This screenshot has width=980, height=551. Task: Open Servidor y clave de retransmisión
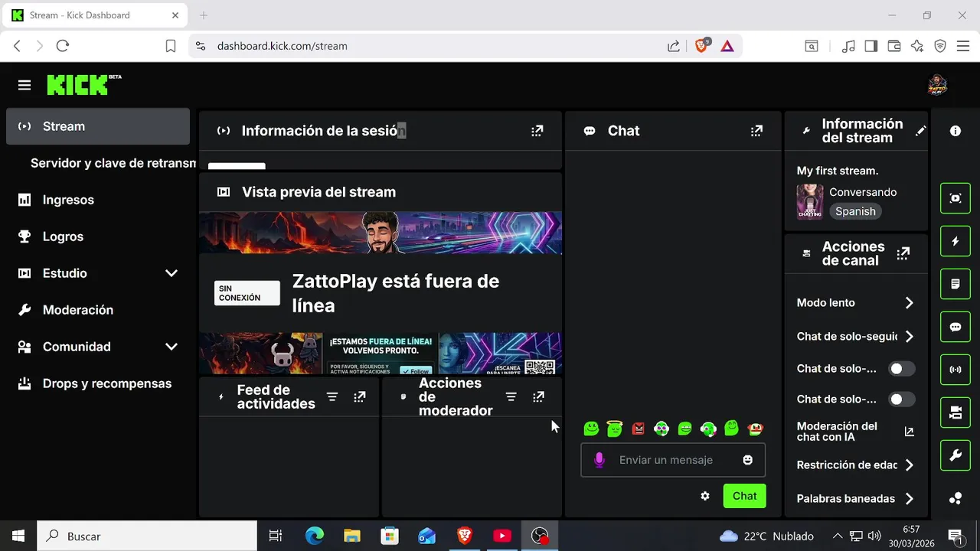point(113,163)
